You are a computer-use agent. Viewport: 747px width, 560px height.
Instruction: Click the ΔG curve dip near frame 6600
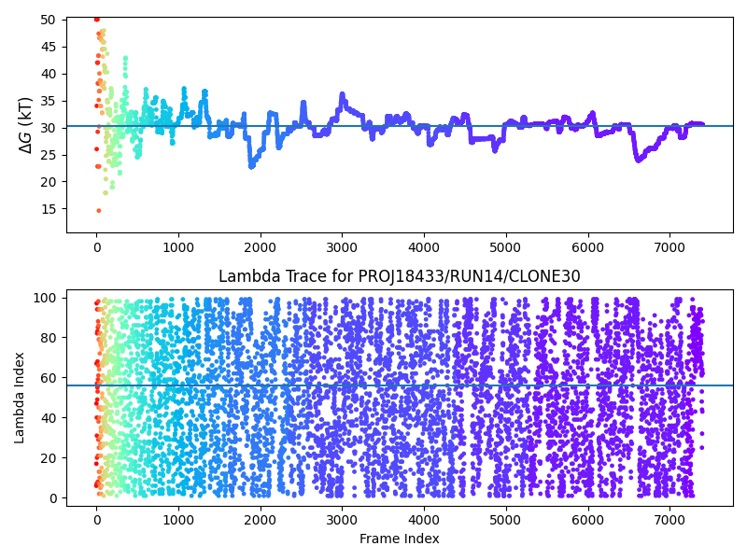[639, 160]
